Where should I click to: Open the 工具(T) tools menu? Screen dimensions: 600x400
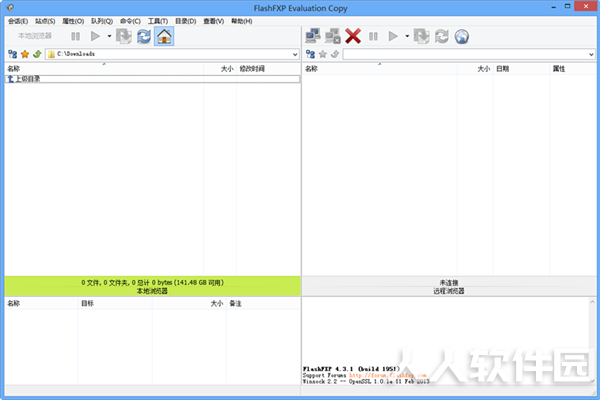pyautogui.click(x=158, y=21)
